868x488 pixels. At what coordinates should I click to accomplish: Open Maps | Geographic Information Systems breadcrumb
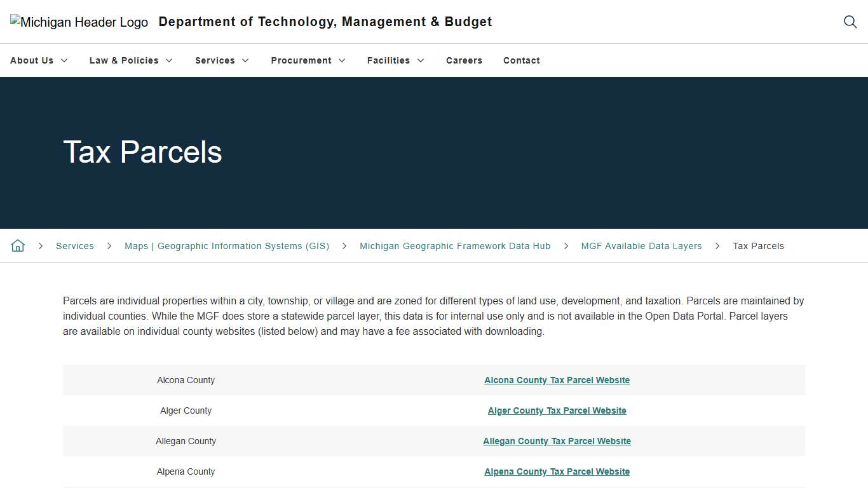pyautogui.click(x=227, y=246)
